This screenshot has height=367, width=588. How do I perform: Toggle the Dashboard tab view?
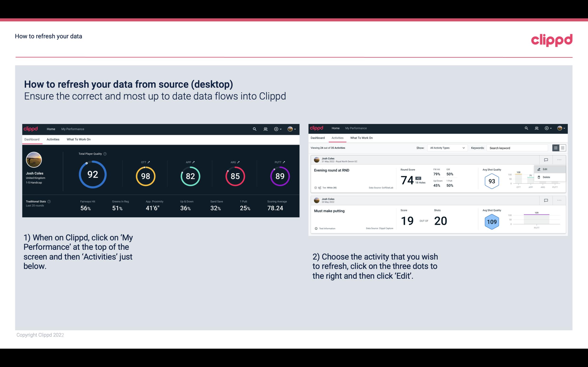click(32, 139)
